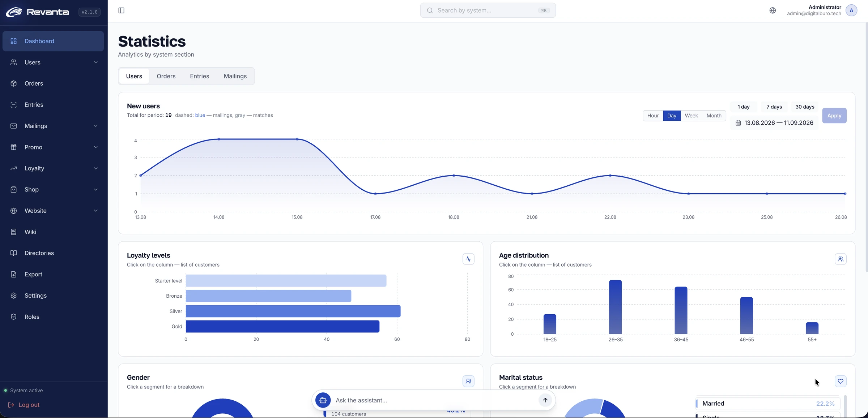Expand the Users sidebar menu chevron
868x418 pixels.
(96, 63)
